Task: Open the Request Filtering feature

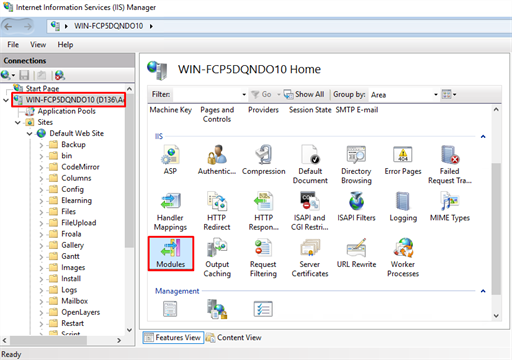Action: [263, 258]
